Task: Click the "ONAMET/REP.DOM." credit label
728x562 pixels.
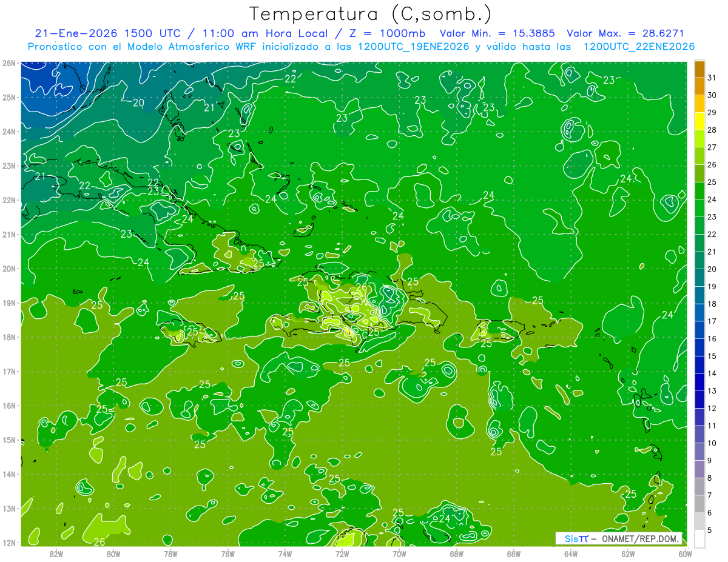Action: (641, 538)
